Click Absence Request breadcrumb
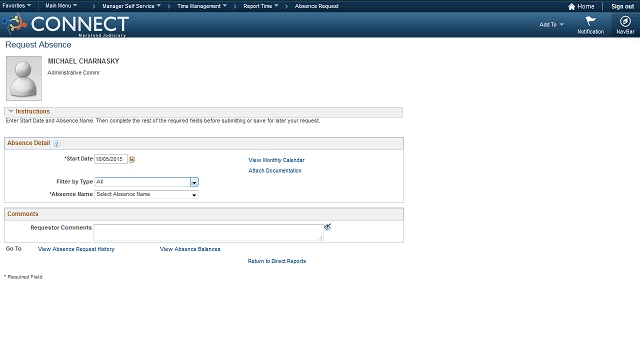 tap(317, 6)
